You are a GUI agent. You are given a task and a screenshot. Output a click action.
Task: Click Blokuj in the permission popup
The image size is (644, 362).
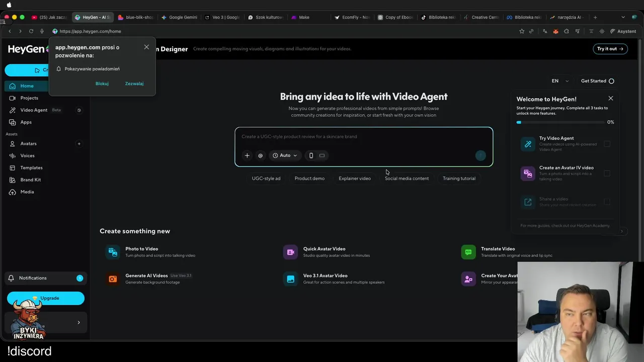click(x=102, y=83)
